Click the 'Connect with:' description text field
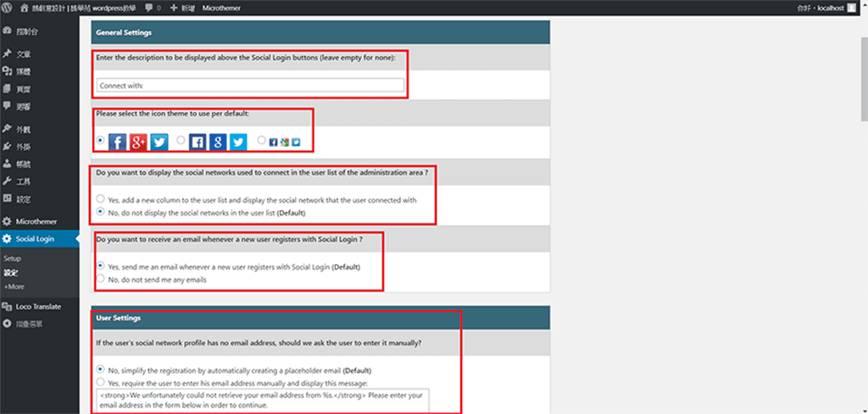This screenshot has width=868, height=414. click(250, 85)
